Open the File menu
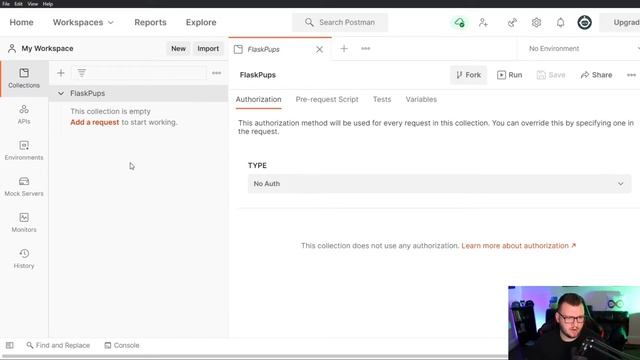The image size is (640, 360). pyautogui.click(x=6, y=4)
